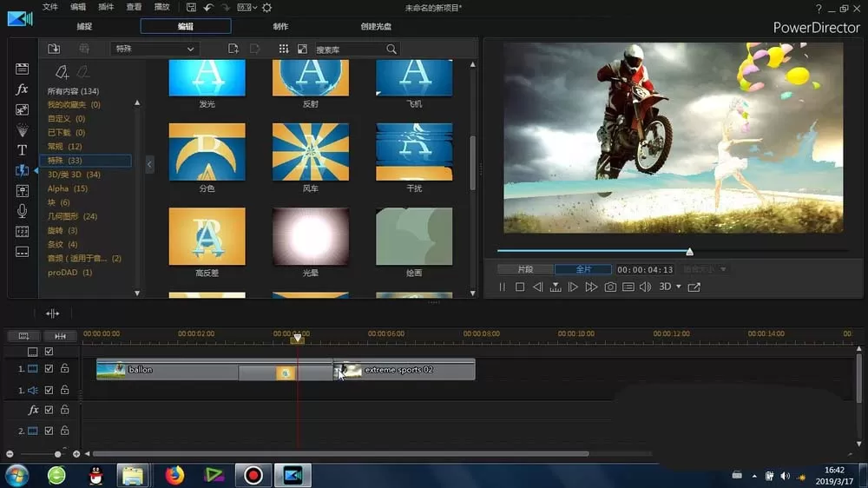Image resolution: width=868 pixels, height=488 pixels.
Task: Undock the preview window icon
Action: [694, 287]
